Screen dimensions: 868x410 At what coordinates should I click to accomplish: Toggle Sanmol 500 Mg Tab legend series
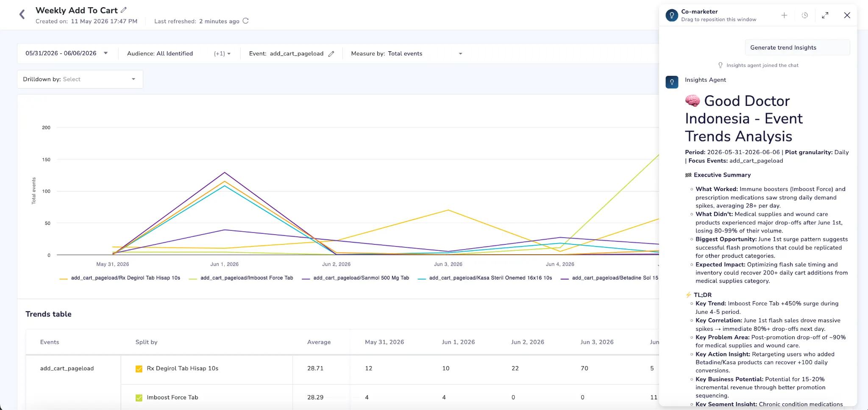point(356,278)
